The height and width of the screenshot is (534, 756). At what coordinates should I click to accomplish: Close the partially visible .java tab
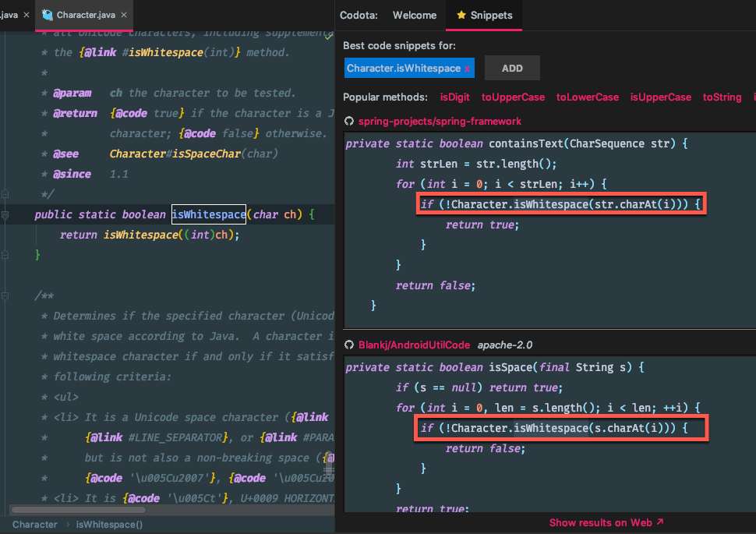click(x=25, y=15)
